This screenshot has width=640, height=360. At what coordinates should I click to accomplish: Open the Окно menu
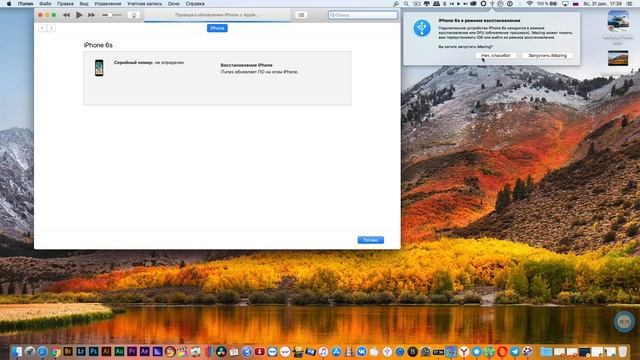tap(173, 4)
